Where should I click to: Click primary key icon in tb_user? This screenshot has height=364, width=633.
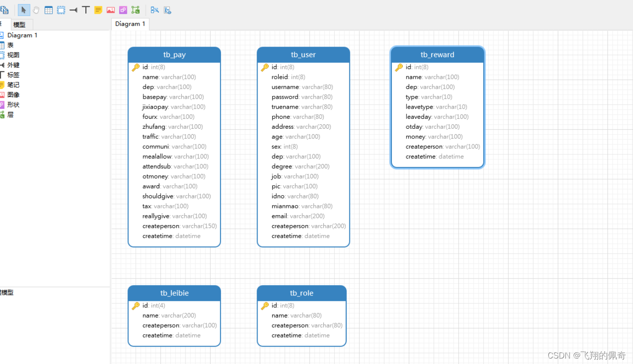[x=265, y=68]
